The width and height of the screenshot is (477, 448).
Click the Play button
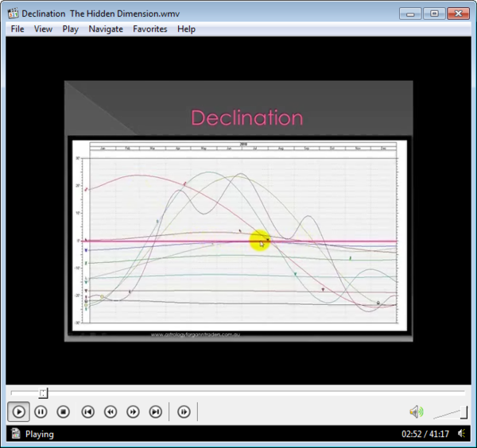18,411
